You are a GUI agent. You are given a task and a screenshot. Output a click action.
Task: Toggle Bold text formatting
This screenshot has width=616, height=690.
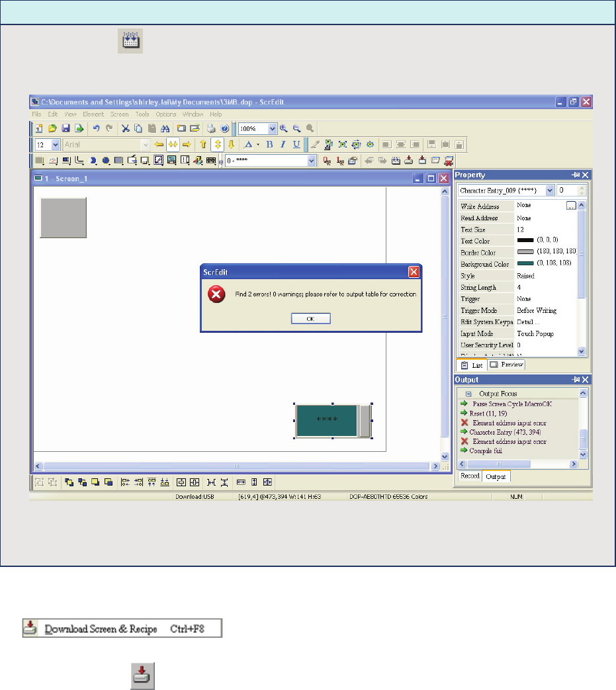click(269, 144)
